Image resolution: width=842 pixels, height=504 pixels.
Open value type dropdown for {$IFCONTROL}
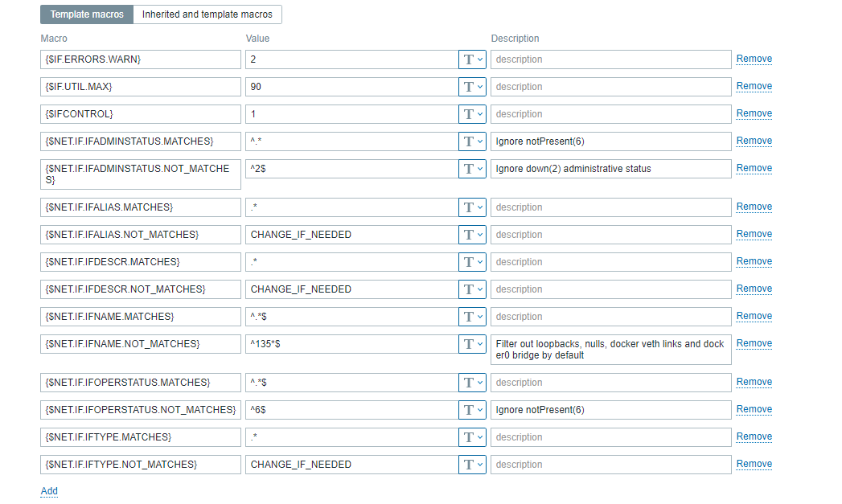[x=472, y=114]
